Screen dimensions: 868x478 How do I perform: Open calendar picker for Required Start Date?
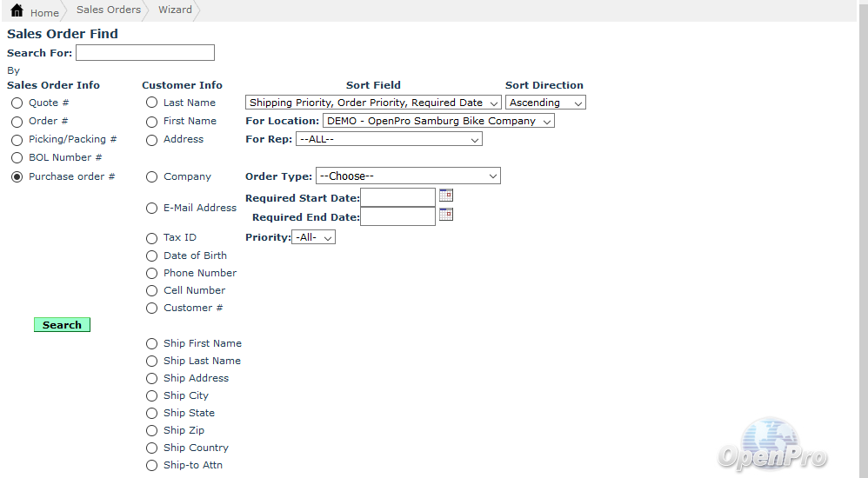446,196
